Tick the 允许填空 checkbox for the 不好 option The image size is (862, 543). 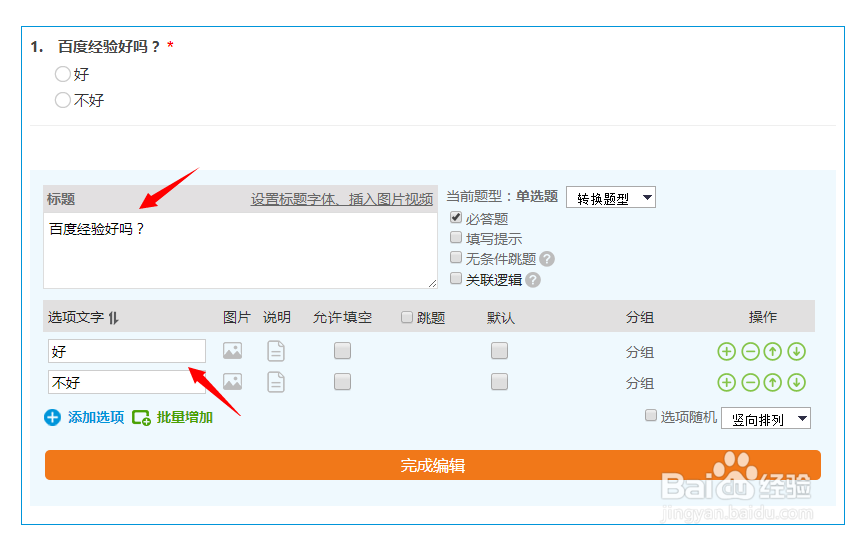click(342, 381)
